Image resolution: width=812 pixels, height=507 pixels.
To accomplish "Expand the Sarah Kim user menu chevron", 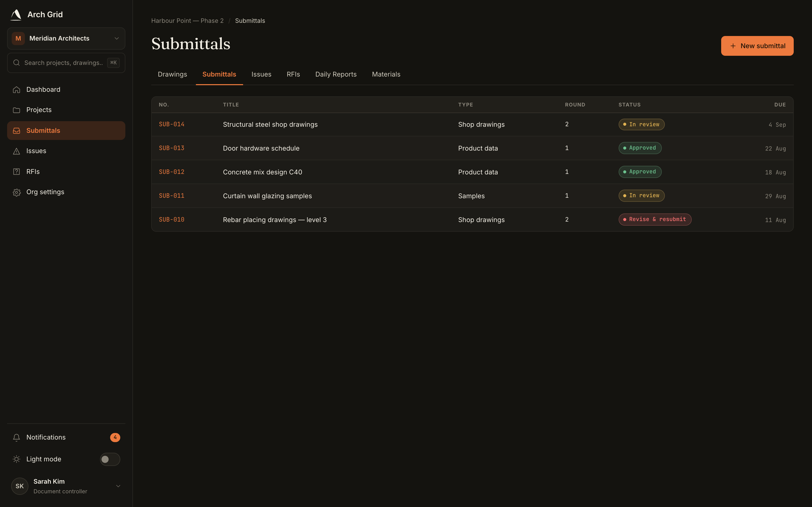I will [118, 486].
